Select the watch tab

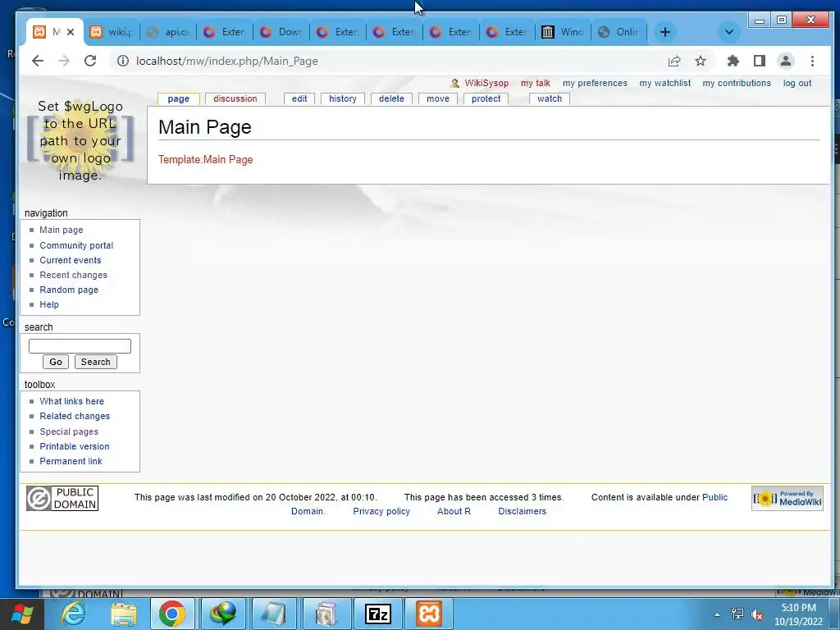click(550, 98)
